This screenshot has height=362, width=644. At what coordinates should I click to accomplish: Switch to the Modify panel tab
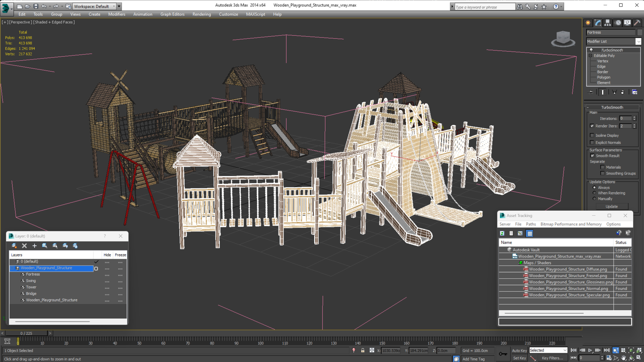click(x=598, y=23)
